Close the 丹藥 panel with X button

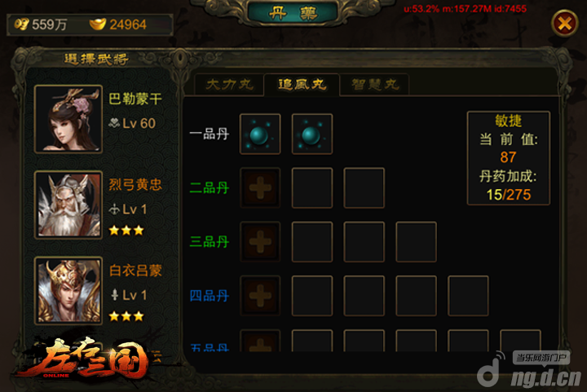tap(564, 24)
